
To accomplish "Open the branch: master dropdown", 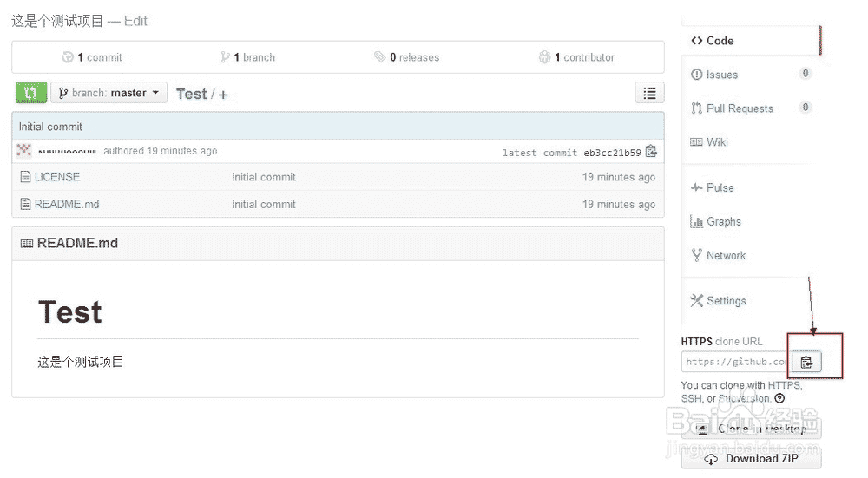I will tap(108, 93).
